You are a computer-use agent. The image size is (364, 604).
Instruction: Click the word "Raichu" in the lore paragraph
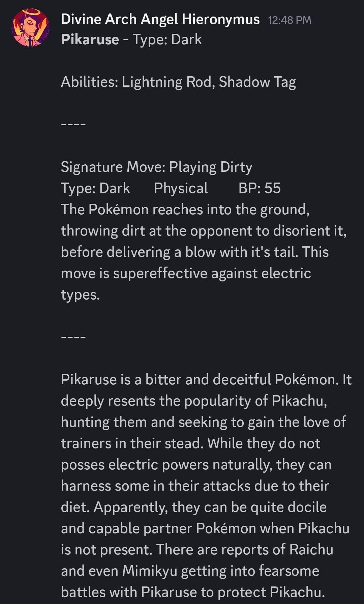point(311,550)
